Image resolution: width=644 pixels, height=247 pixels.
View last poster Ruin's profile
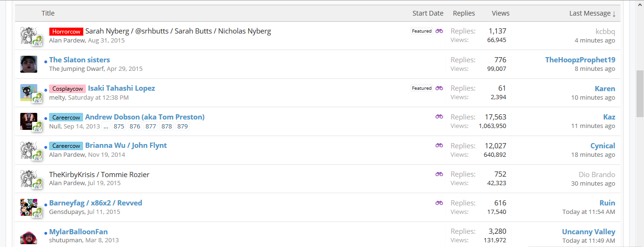coord(607,203)
